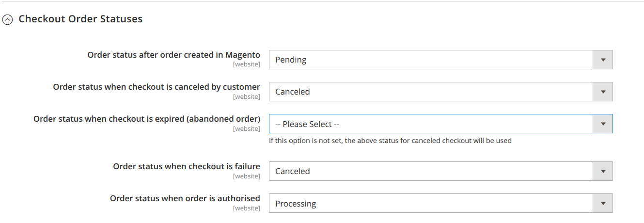The width and height of the screenshot is (644, 223).
Task: Click website scope tag under authorised label
Action: 246,208
